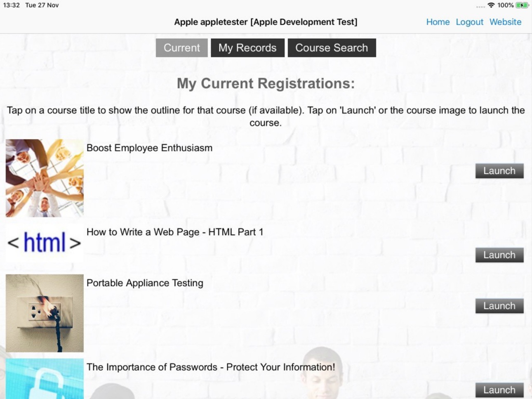Tap the burning socket course image
Screen dimensions: 532x399
(45, 313)
